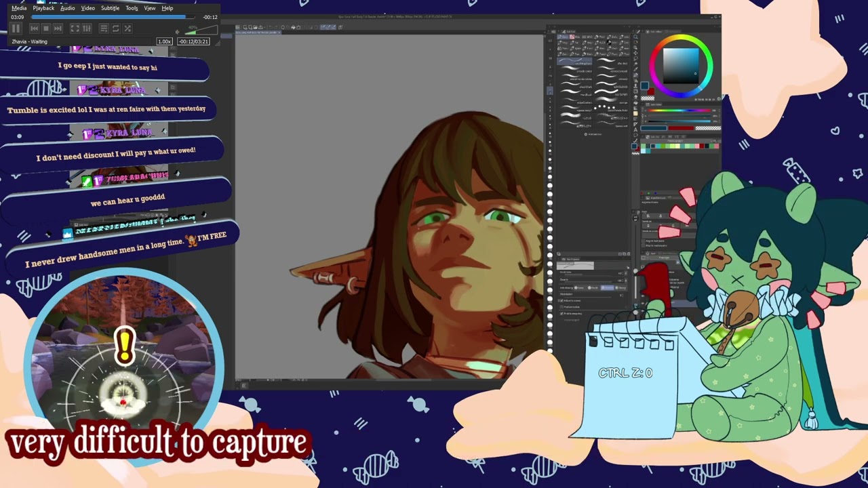The width and height of the screenshot is (868, 488).
Task: Click the VLC seek progress bar
Action: (112, 17)
